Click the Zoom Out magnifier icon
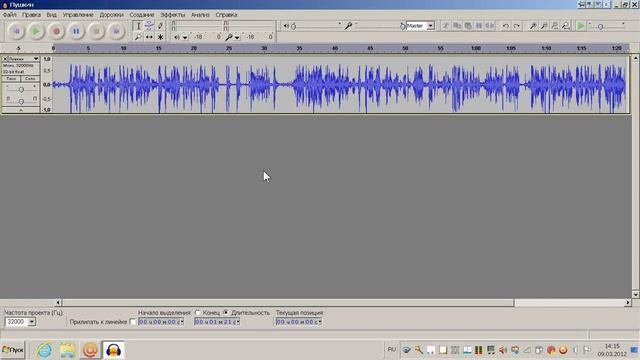 (x=544, y=26)
